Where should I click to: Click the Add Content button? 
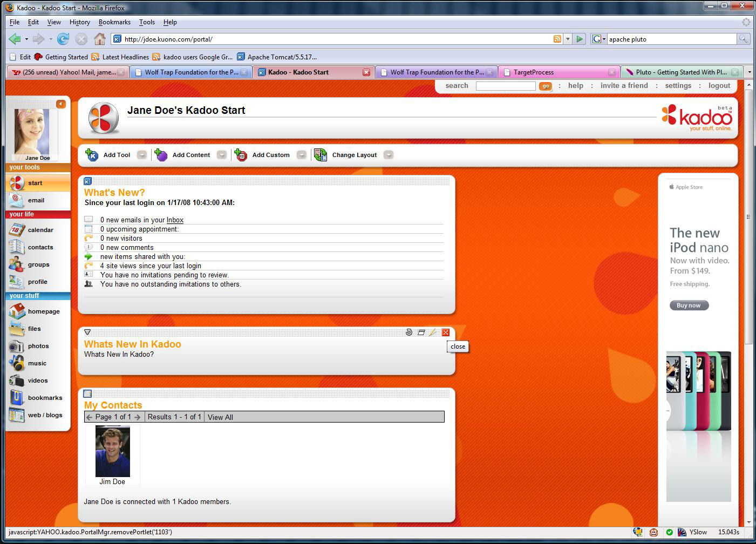183,155
